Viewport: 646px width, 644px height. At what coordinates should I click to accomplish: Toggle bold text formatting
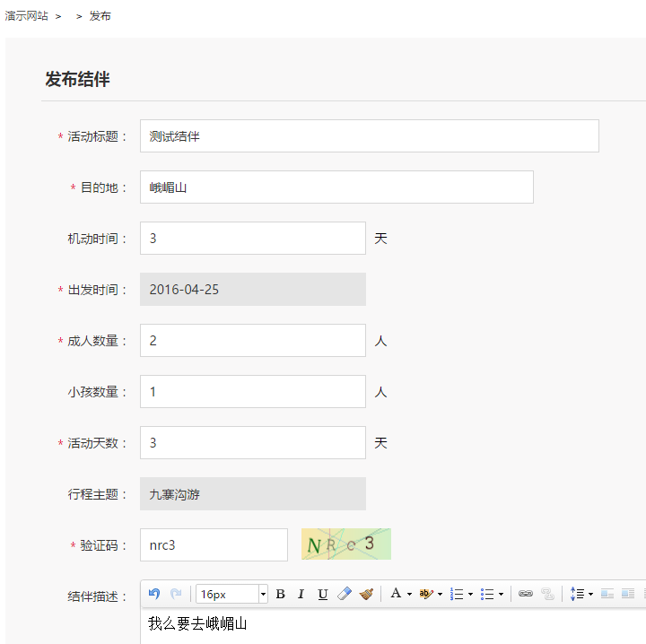pyautogui.click(x=280, y=594)
